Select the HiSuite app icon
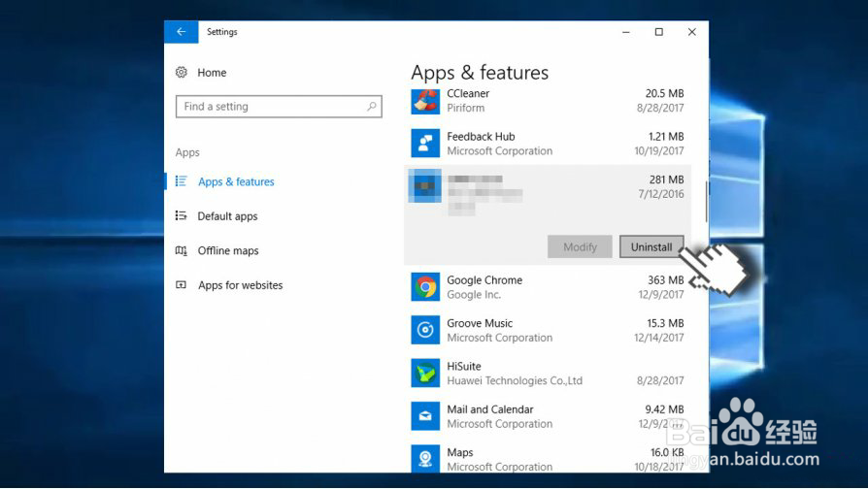 click(x=425, y=373)
